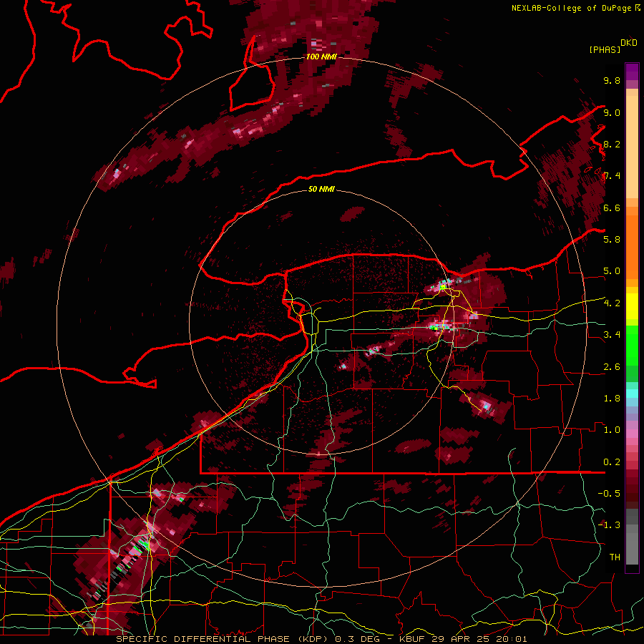This screenshot has height=644, width=644.
Task: Select the -0.5 value on the color scale
Action: (x=609, y=494)
